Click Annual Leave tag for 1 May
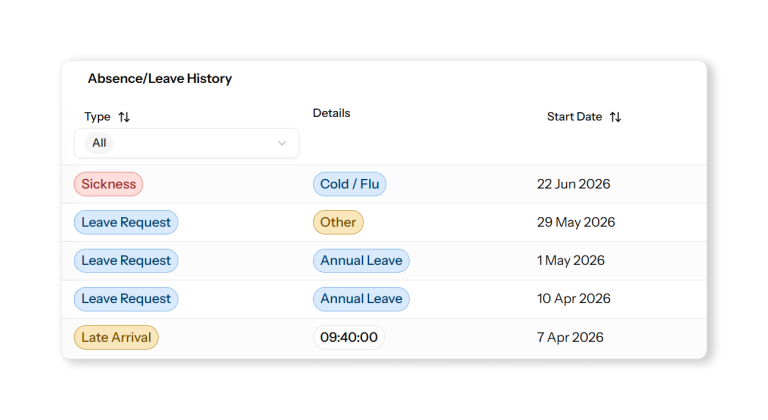768x420 pixels. pyautogui.click(x=361, y=261)
